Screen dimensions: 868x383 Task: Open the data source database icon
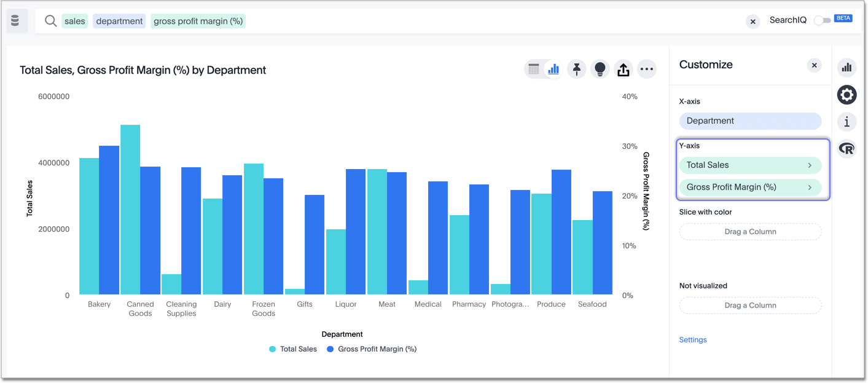[x=15, y=21]
